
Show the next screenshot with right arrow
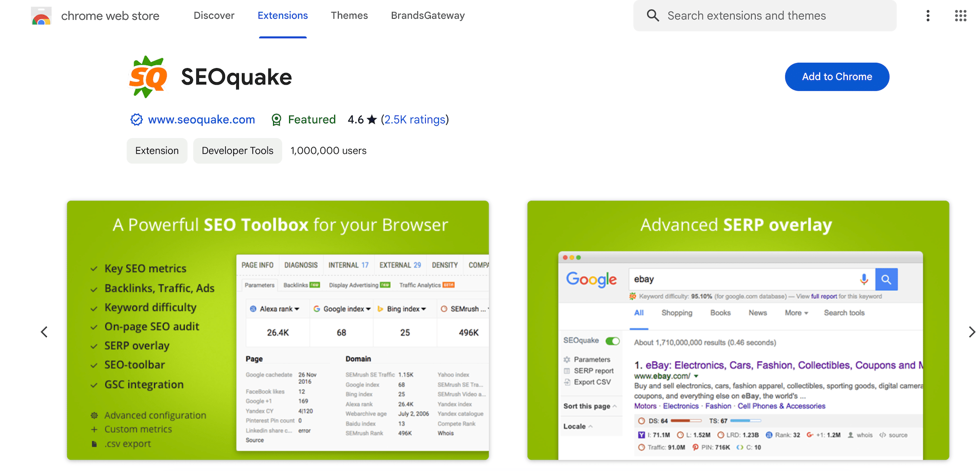tap(972, 332)
